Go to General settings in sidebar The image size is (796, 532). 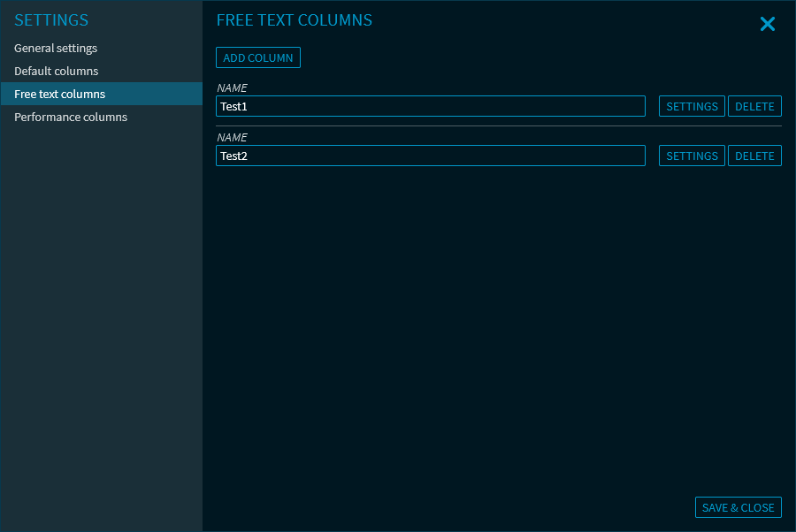tap(56, 48)
